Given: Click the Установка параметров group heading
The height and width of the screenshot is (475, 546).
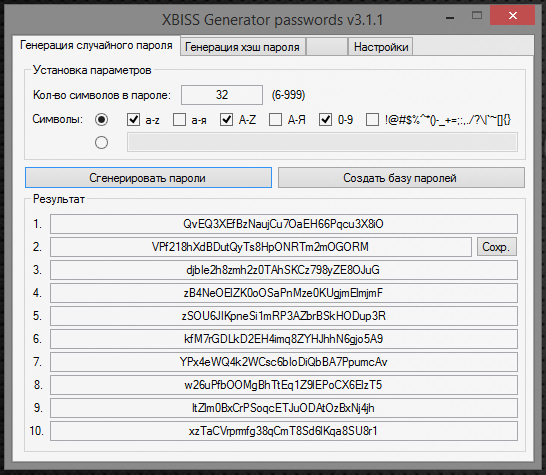Looking at the screenshot, I should tap(92, 70).
